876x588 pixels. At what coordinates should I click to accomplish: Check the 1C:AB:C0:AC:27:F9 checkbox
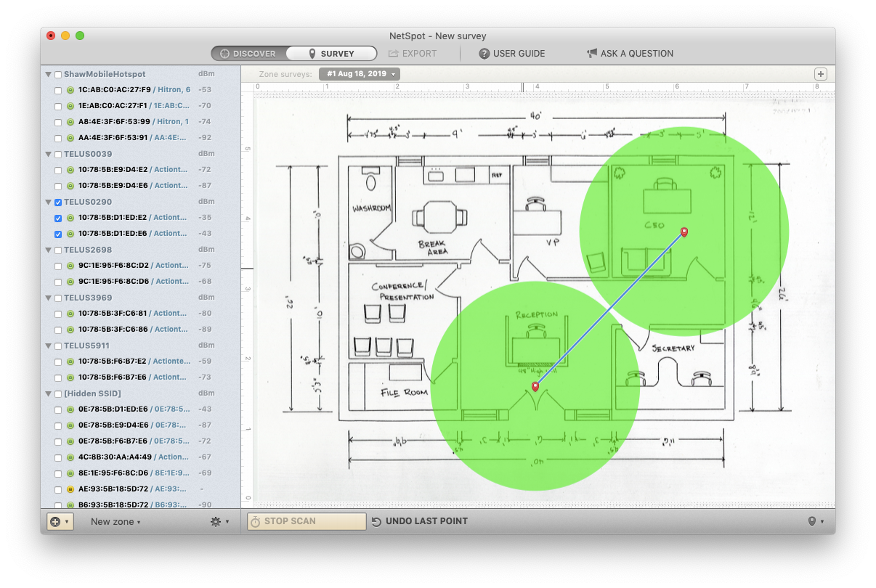click(x=58, y=90)
